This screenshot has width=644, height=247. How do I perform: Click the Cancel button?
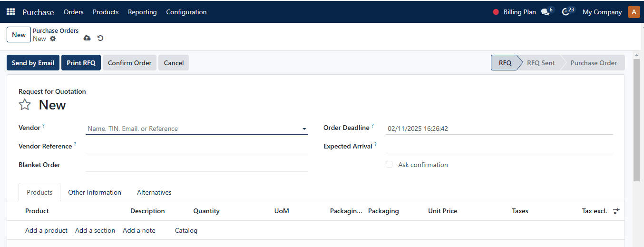[174, 63]
